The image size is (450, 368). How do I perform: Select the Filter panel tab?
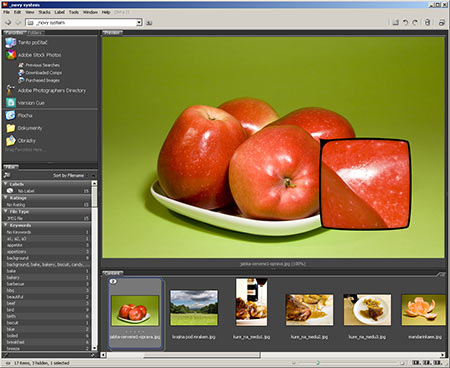point(11,166)
